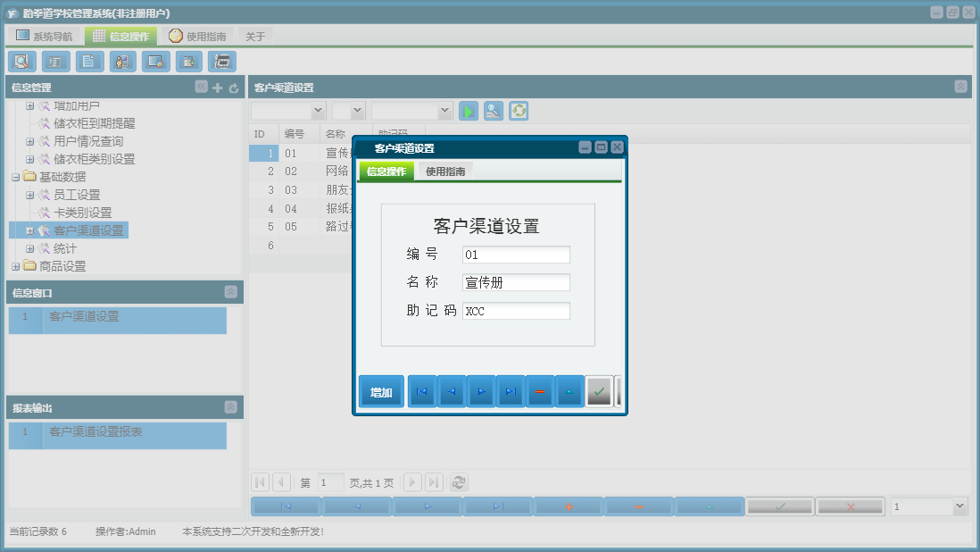980x552 pixels.
Task: Select 统计 in the tree
Action: click(x=65, y=249)
